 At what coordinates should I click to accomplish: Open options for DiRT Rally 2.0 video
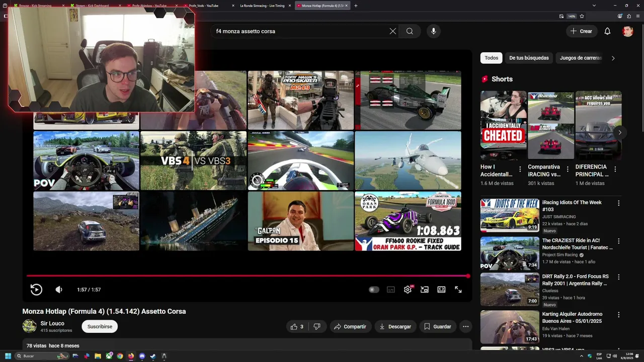(x=618, y=277)
